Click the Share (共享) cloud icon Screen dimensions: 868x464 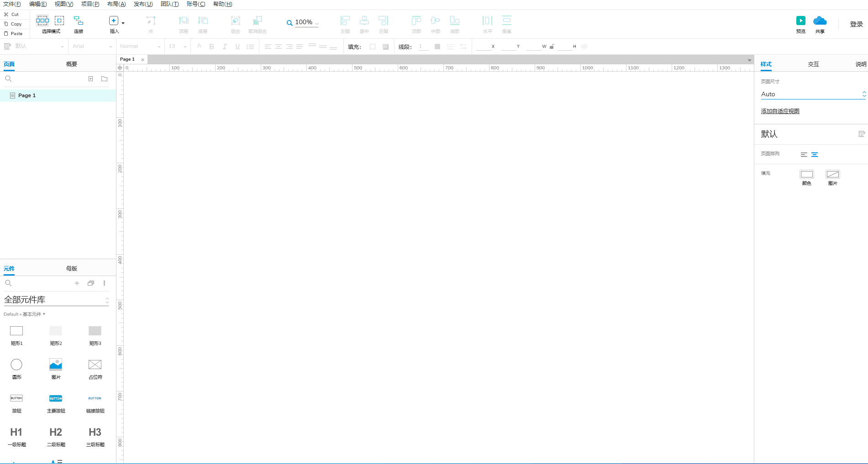(x=820, y=21)
